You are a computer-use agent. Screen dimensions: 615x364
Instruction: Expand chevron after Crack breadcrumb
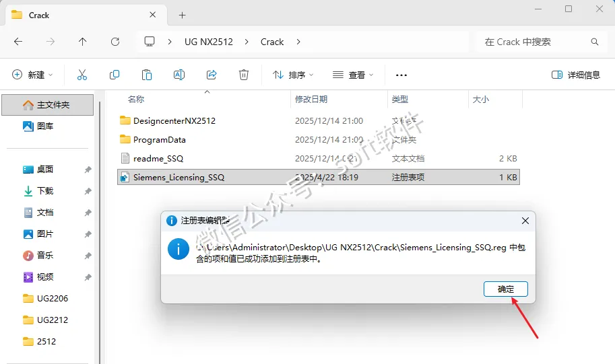298,42
